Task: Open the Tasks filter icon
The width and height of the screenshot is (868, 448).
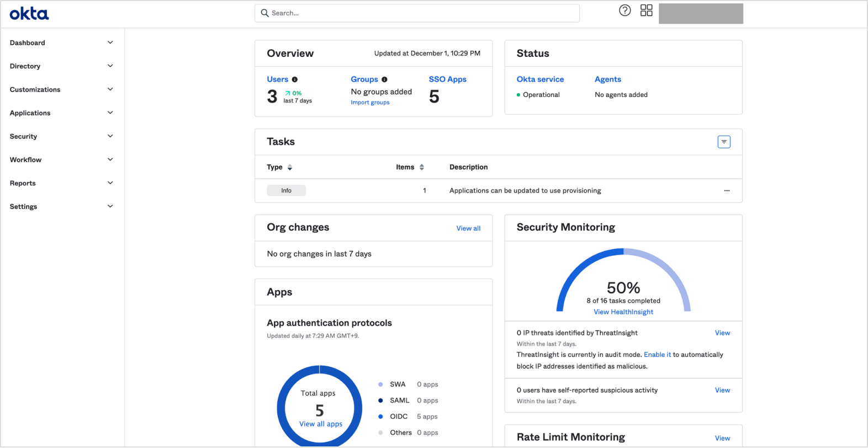Action: pos(723,142)
